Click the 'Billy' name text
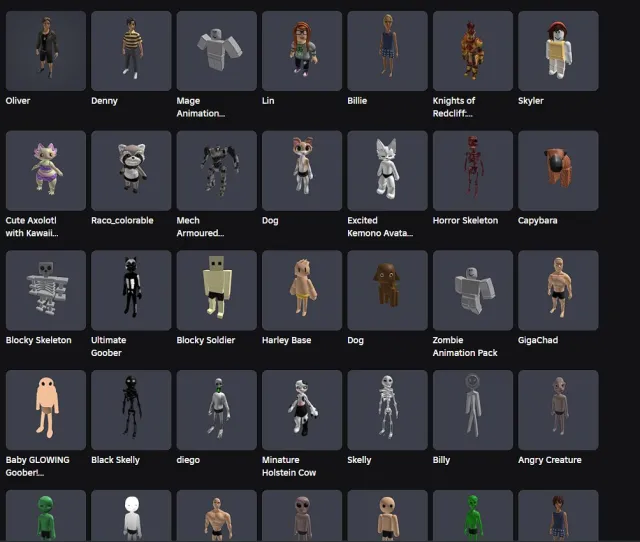This screenshot has width=640, height=542. (x=441, y=460)
